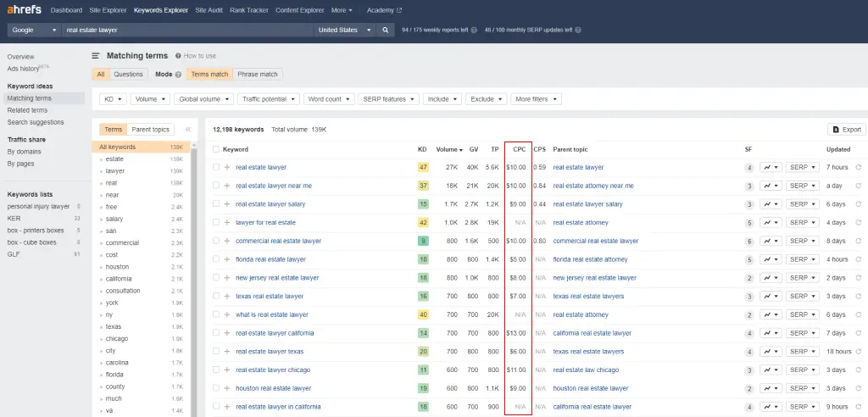This screenshot has height=417, width=868.
Task: Open 'real estate attorney near me' parent topic
Action: [593, 186]
